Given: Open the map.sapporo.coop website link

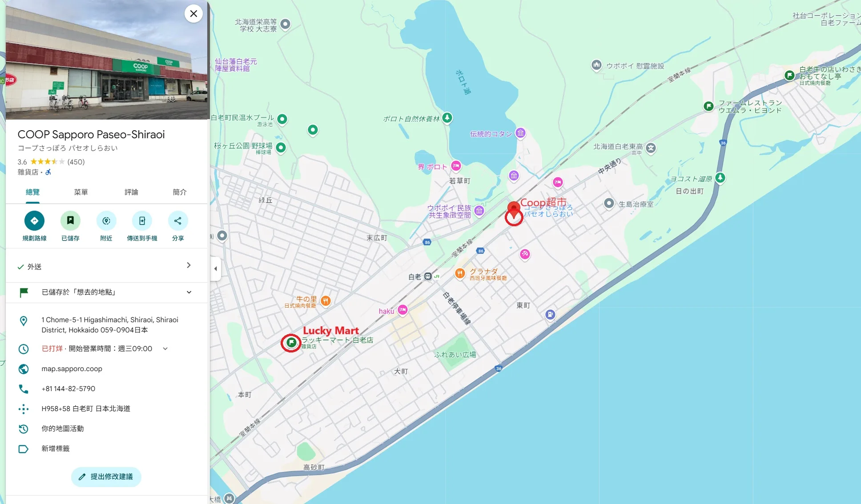Looking at the screenshot, I should click(x=72, y=368).
